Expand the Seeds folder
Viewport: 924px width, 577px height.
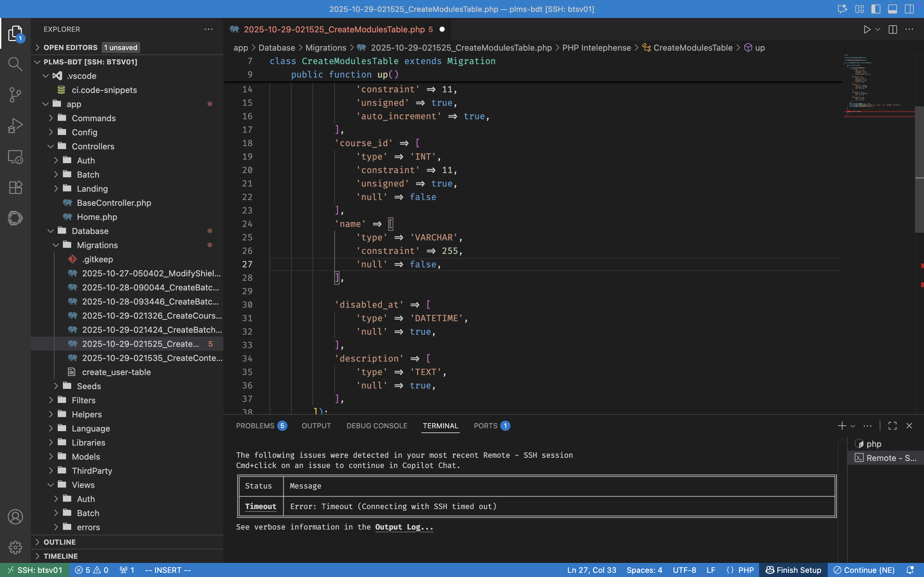(89, 386)
